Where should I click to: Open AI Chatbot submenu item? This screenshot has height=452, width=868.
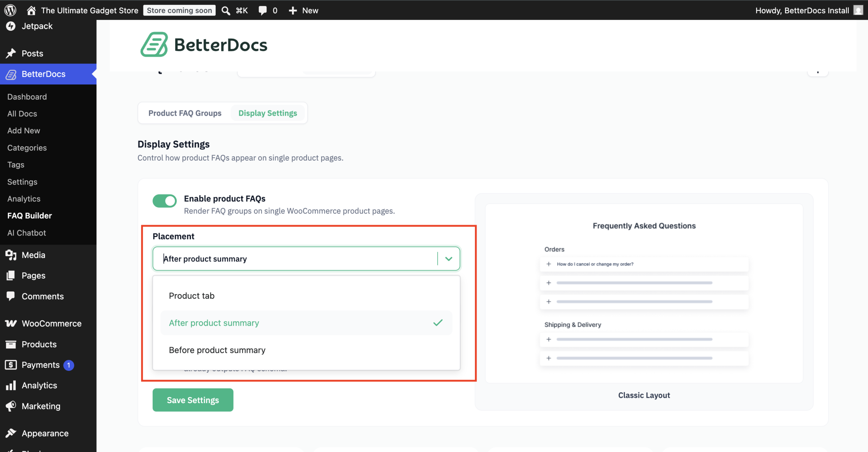coord(26,233)
